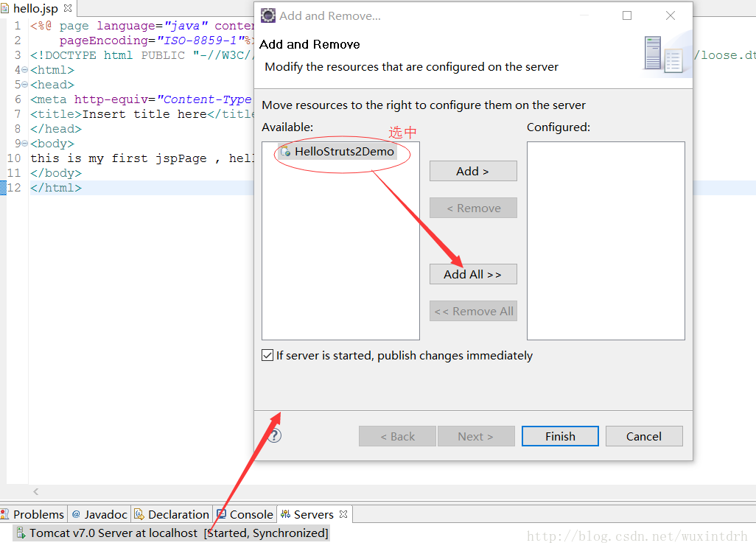The height and width of the screenshot is (551, 756).
Task: Switch to the Javadoc tab
Action: click(x=99, y=514)
